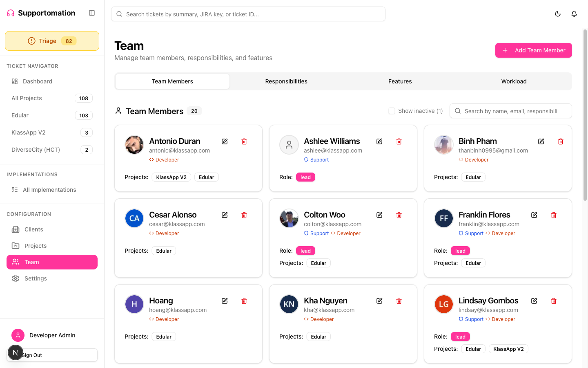The image size is (588, 368).
Task: Open the Features tab
Action: point(400,81)
